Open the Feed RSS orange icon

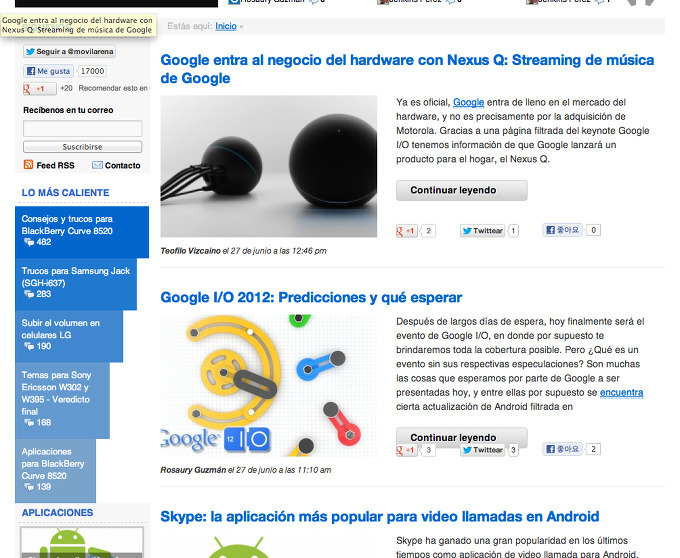point(28,164)
